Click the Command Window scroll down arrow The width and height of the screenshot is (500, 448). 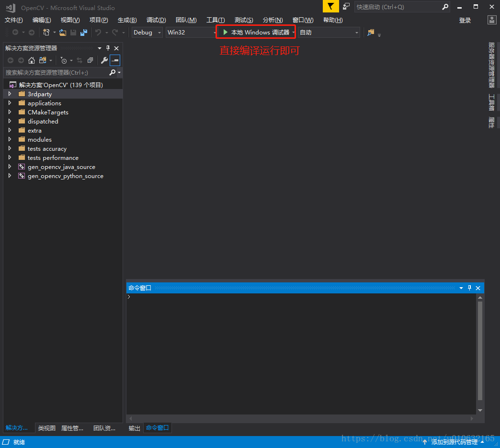(x=480, y=410)
